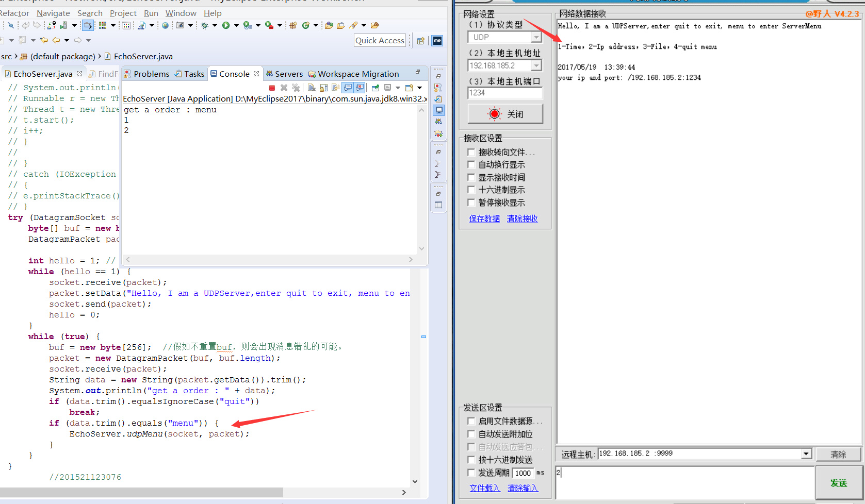Click the New Java Package icon
The image size is (865, 504).
pyautogui.click(x=293, y=25)
